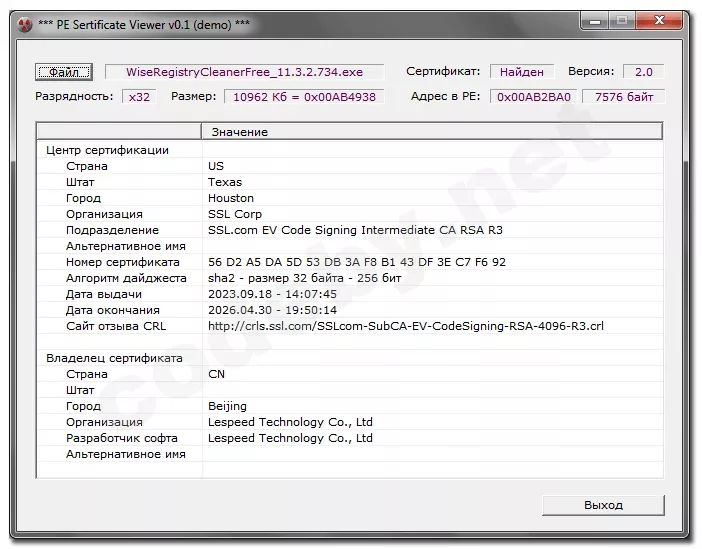Screen dimensions: 702x549
Task: Click the sha2 digest algorithm value
Action: click(x=304, y=278)
